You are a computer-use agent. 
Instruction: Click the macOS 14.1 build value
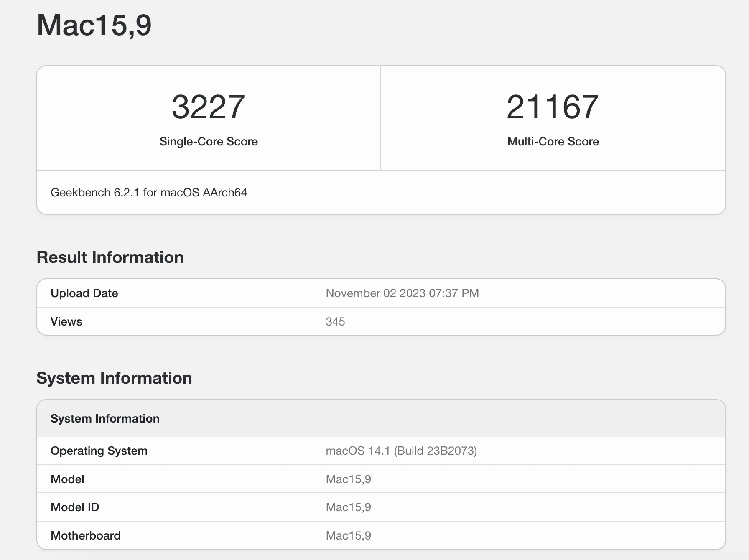click(401, 451)
